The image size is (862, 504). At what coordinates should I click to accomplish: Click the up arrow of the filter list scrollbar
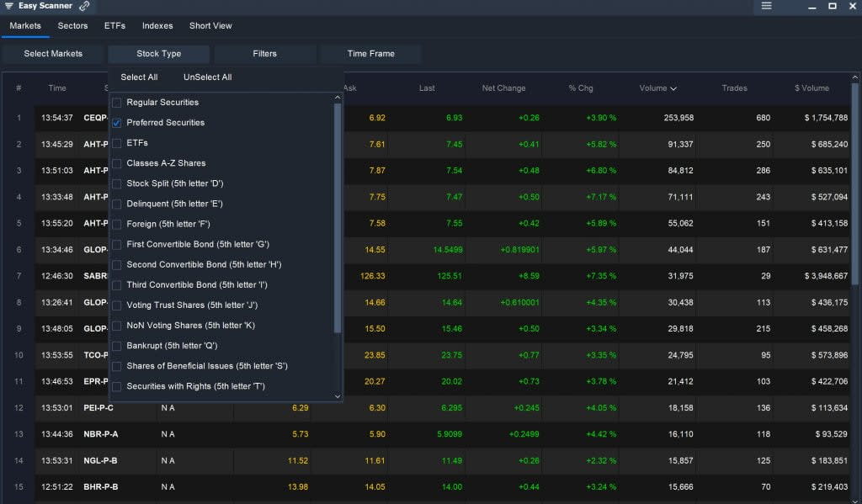click(x=337, y=96)
